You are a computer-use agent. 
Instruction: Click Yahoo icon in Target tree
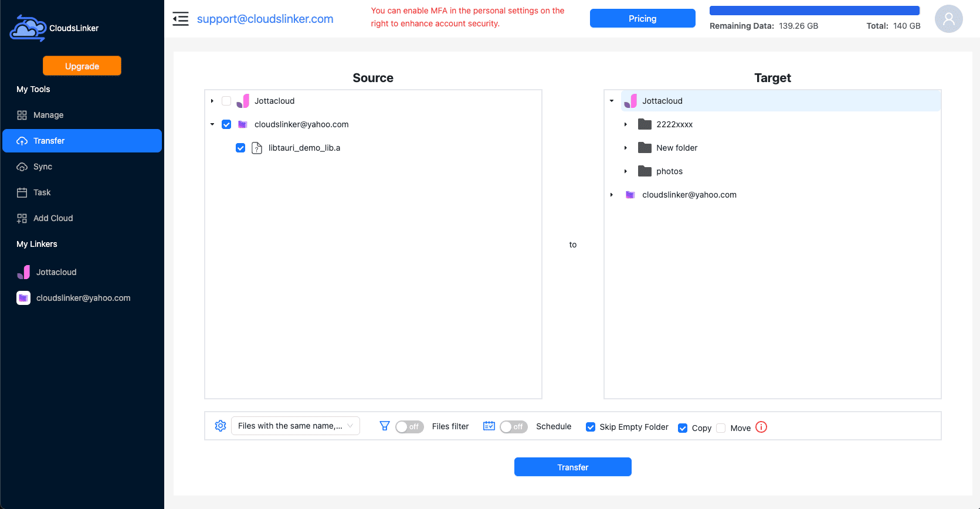(630, 195)
